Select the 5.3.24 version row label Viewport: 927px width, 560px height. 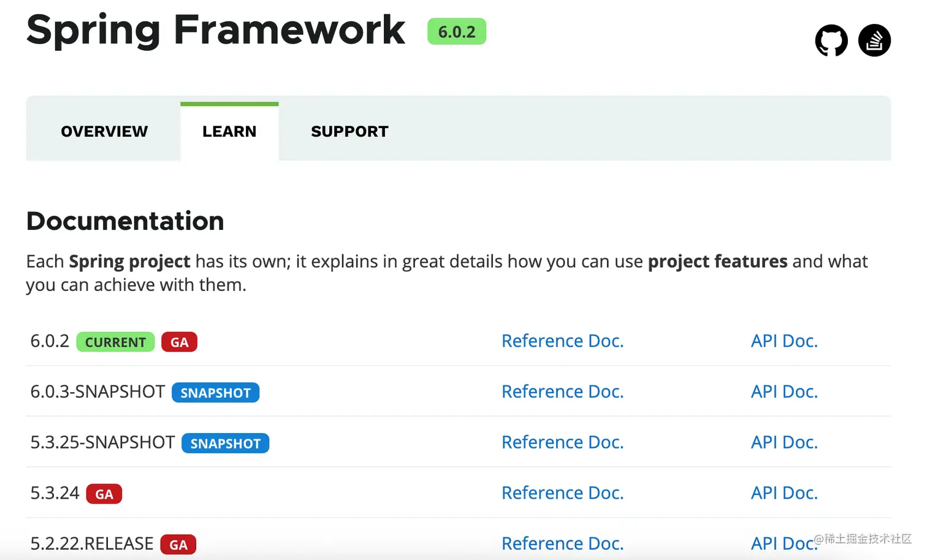(x=54, y=493)
